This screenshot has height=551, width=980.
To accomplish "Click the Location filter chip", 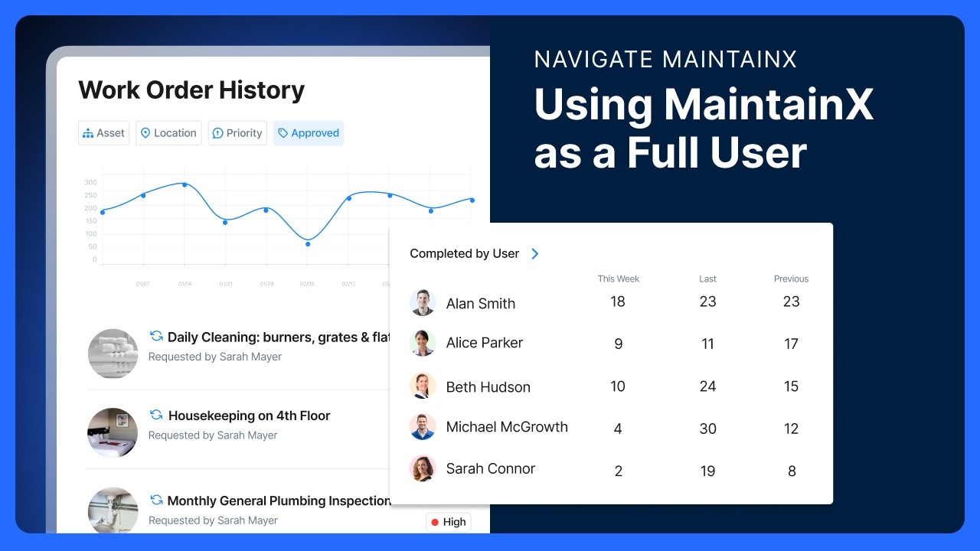I will pos(168,133).
